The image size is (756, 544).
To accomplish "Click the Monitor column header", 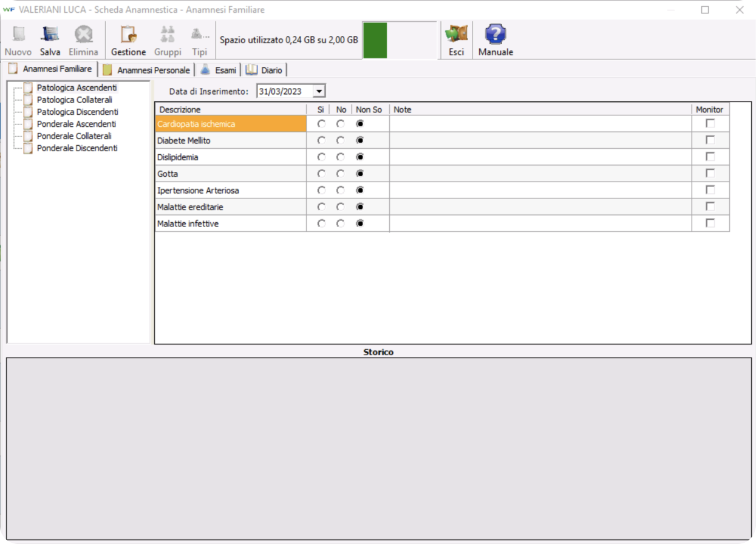I will 710,110.
